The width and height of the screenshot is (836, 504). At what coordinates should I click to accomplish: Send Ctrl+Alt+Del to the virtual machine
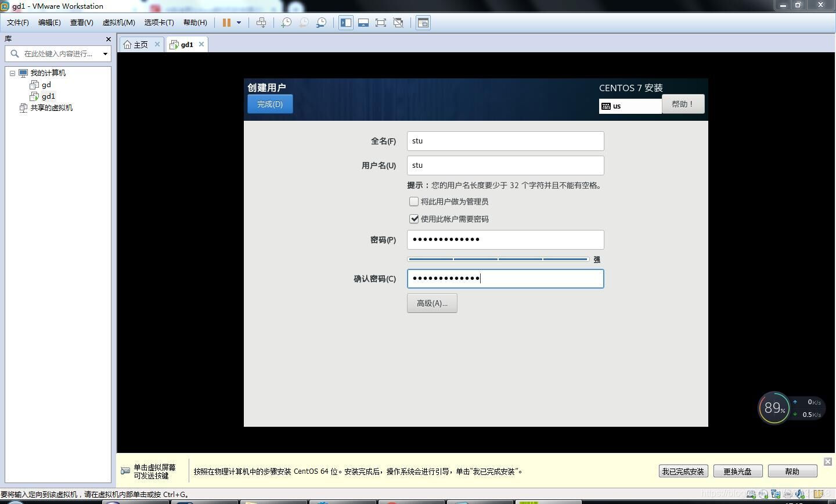coord(261,23)
